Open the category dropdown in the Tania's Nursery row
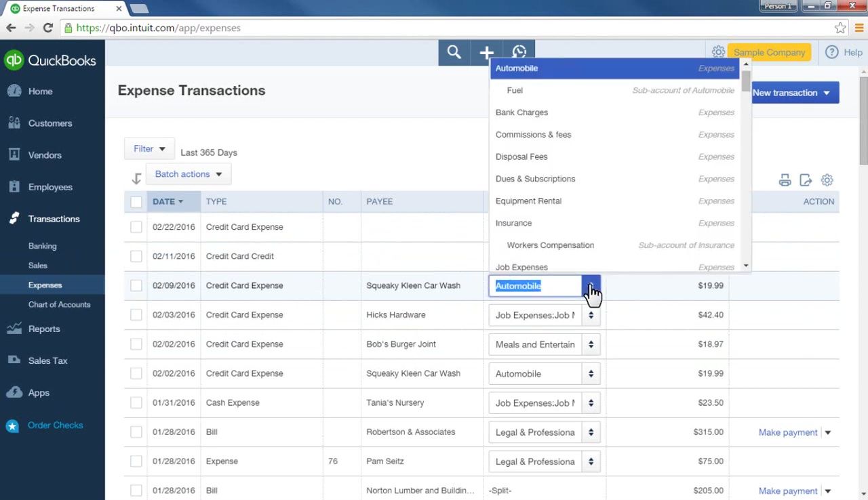 [591, 402]
